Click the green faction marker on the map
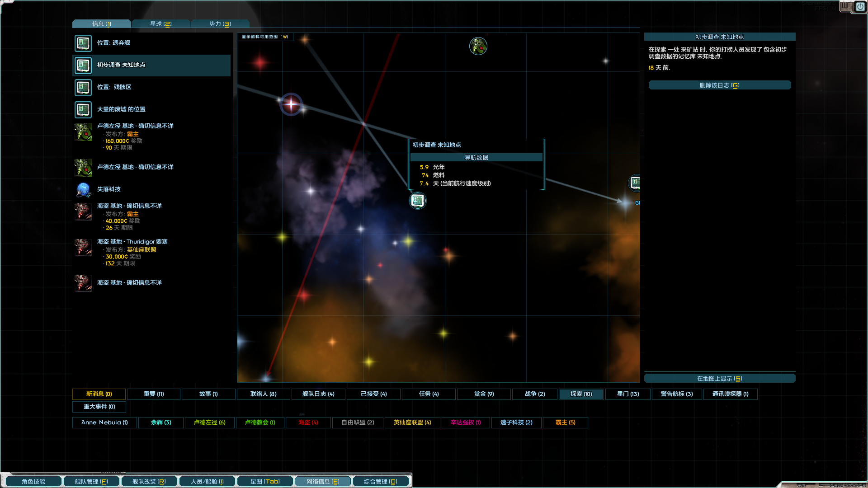Image resolution: width=868 pixels, height=488 pixels. click(x=478, y=46)
